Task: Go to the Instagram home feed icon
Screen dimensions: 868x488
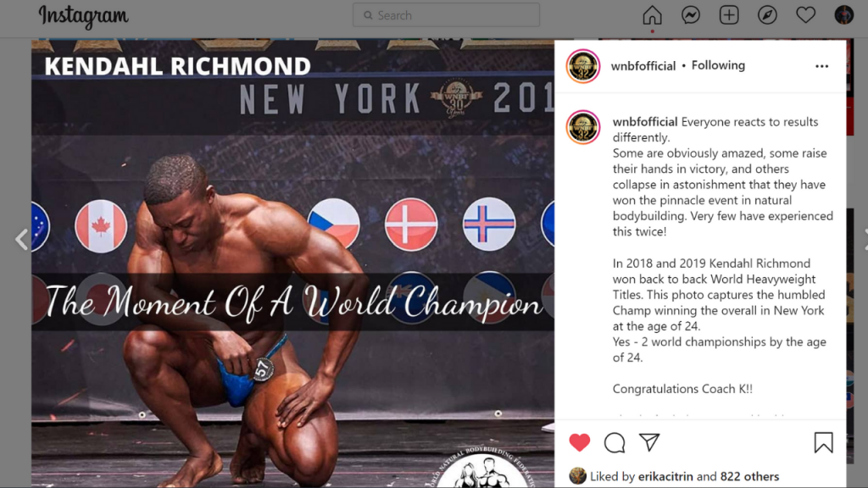Action: pyautogui.click(x=652, y=15)
